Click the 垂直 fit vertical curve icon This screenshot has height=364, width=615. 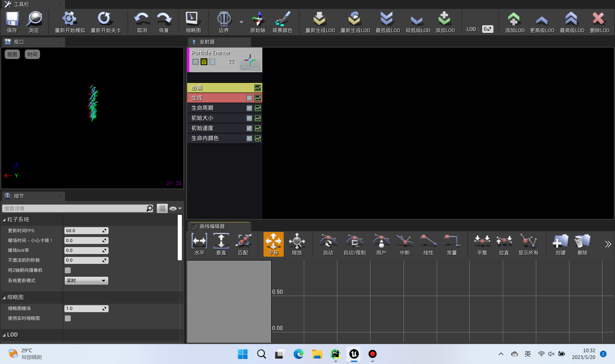tap(221, 244)
